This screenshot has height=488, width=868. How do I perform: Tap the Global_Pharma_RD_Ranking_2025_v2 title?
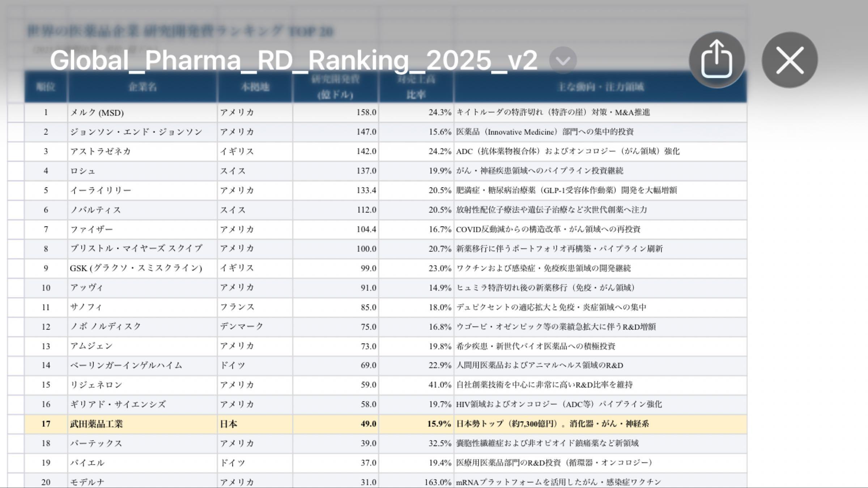coord(294,60)
